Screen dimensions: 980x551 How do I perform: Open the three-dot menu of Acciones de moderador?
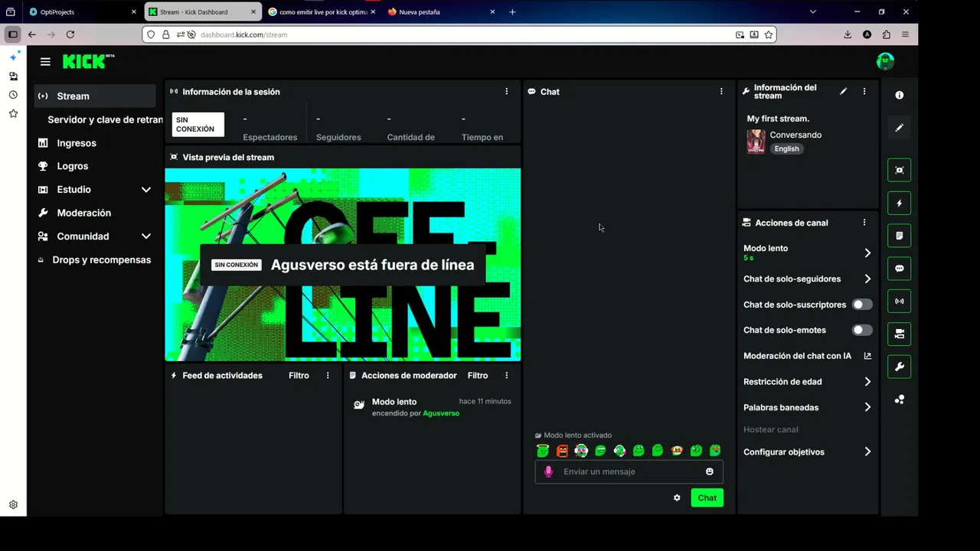click(506, 375)
